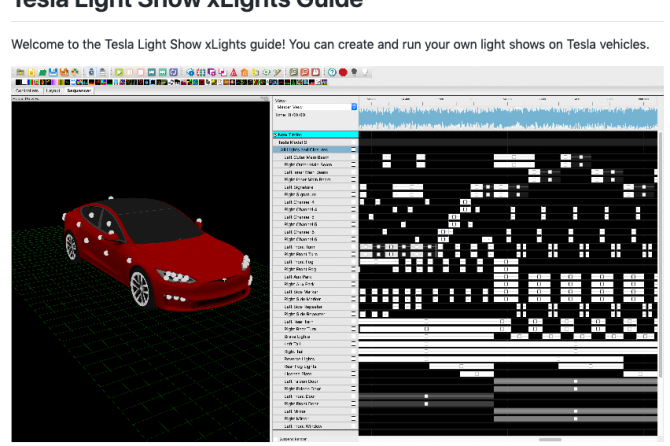Select the Left Outer Main Beam row
This screenshot has width=670, height=446.
click(315, 157)
